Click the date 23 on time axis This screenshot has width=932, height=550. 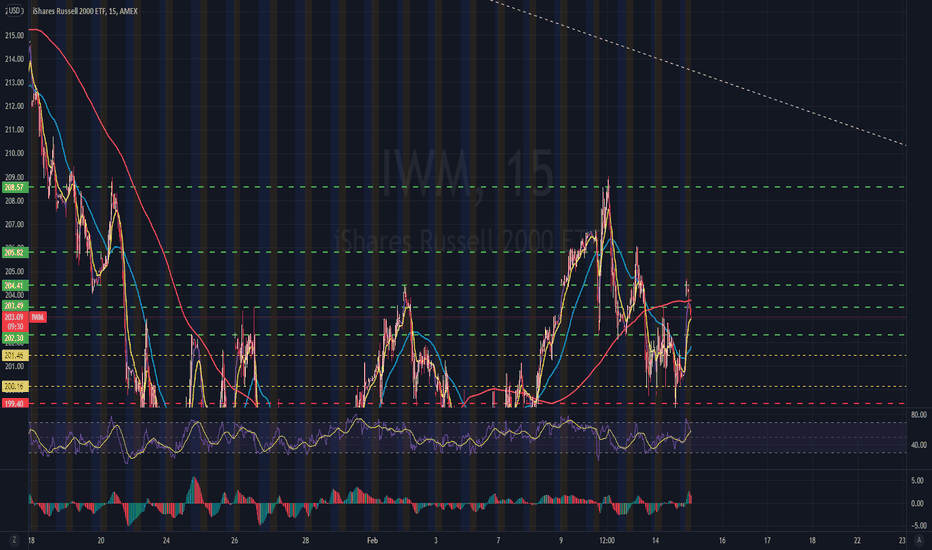pos(902,540)
